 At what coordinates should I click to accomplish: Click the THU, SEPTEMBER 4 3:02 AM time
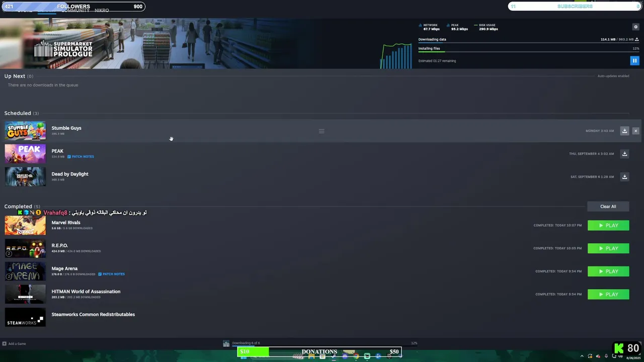click(592, 154)
